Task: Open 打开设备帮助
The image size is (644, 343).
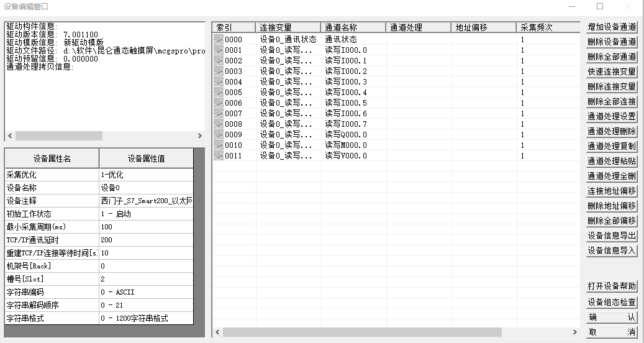Action: click(x=612, y=286)
